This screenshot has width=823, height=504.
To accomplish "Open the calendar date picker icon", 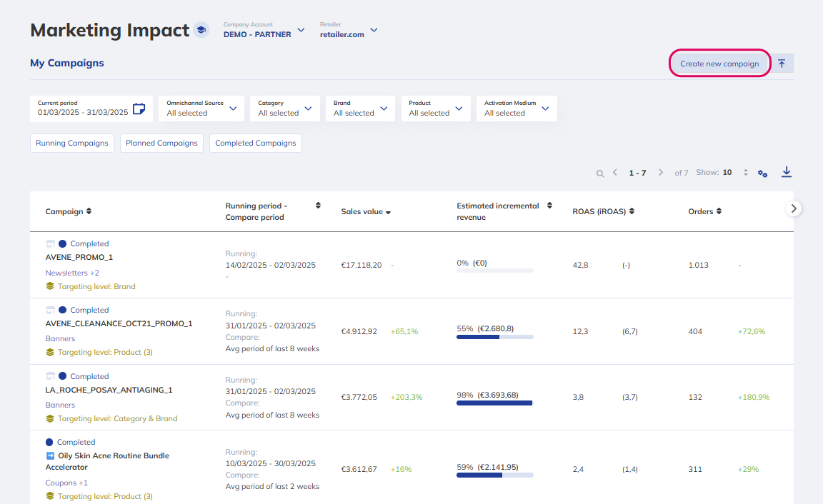I will (x=139, y=109).
